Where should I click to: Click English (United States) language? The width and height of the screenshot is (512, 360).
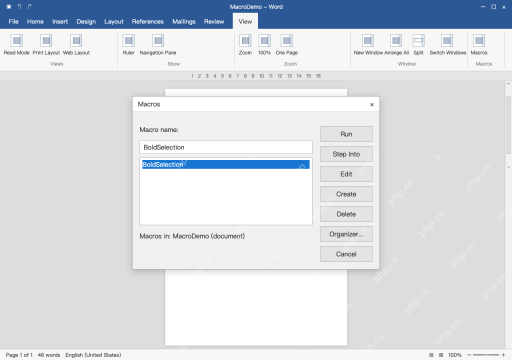[93, 355]
